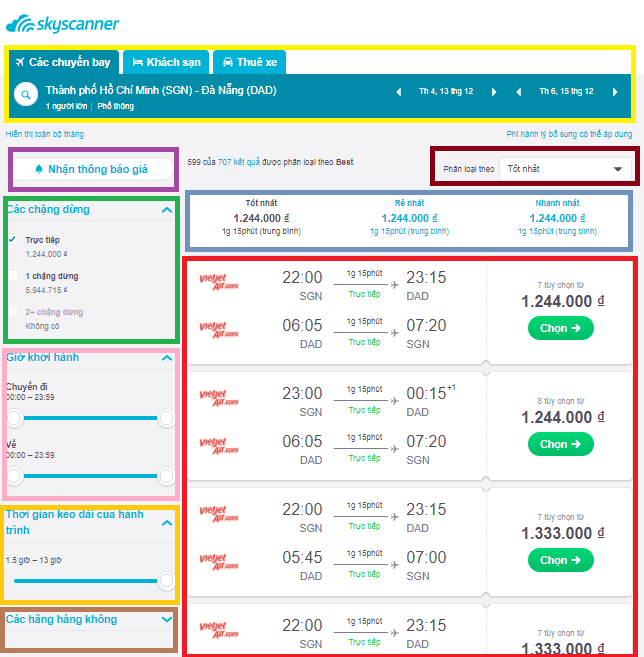Expand the Các hãng hàng không section

tap(167, 619)
